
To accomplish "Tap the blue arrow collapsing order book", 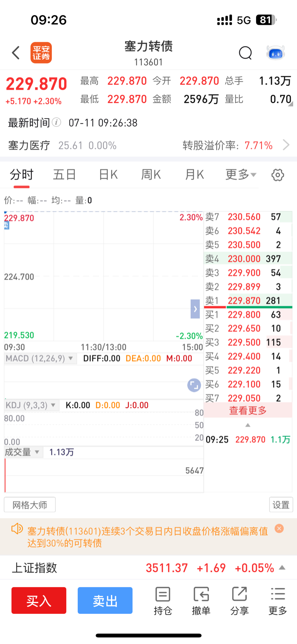I will click(x=195, y=309).
